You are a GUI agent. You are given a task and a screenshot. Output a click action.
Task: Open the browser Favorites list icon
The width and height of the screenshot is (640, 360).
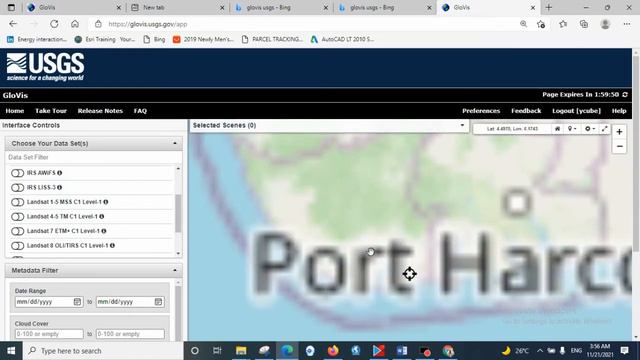(563, 24)
